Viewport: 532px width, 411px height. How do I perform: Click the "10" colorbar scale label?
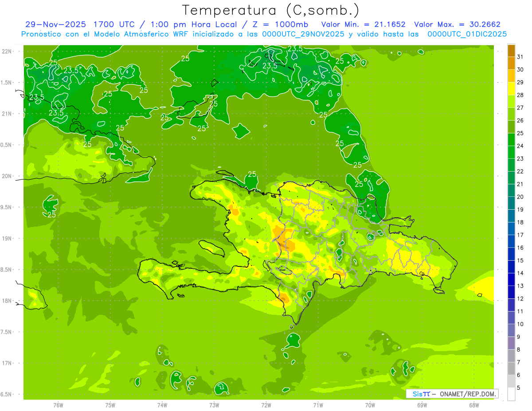click(x=520, y=324)
